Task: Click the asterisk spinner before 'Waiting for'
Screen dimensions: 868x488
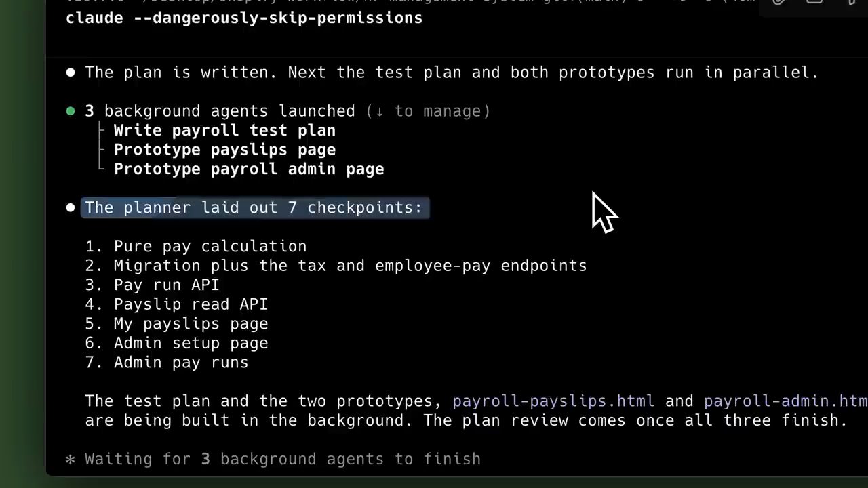Action: coord(71,459)
